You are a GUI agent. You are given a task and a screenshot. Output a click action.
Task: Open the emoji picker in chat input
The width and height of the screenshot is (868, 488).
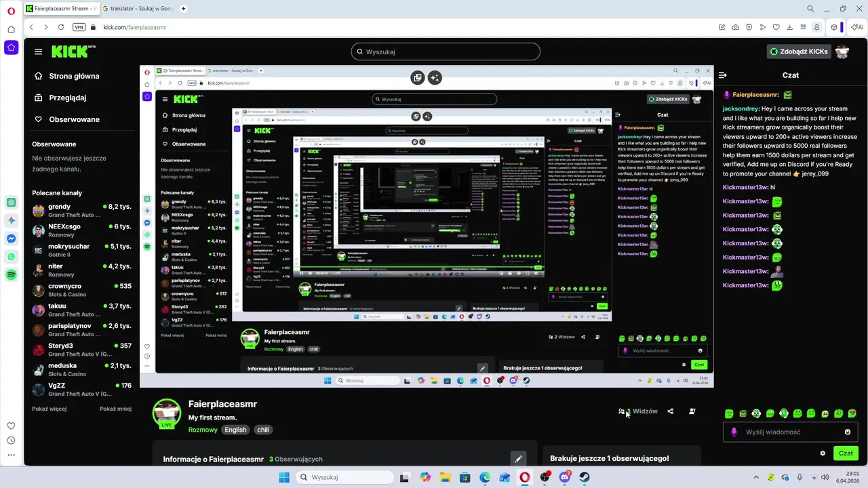point(848,432)
